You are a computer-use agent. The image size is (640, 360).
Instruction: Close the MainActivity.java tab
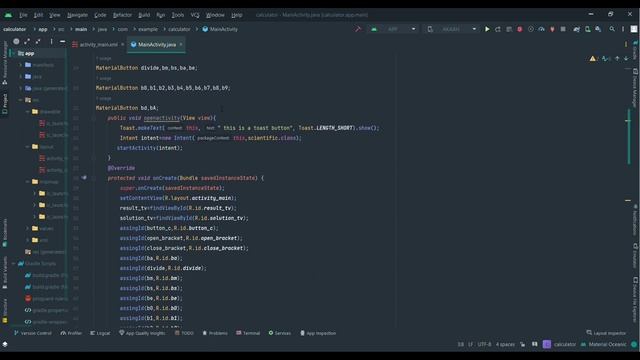(181, 44)
